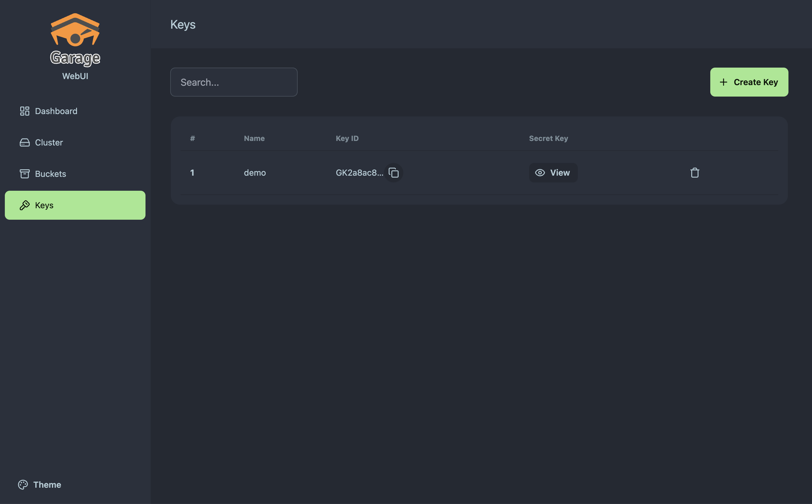
Task: Open the Dashboard page
Action: click(56, 111)
